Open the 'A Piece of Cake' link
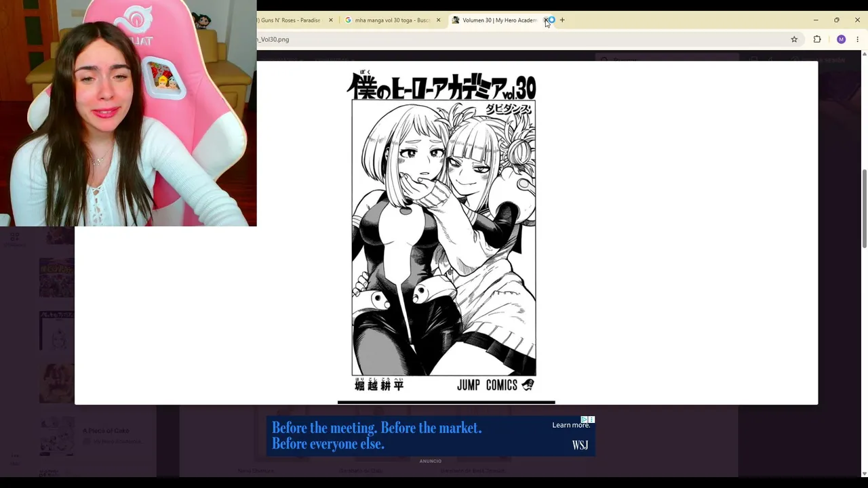The width and height of the screenshot is (868, 488). [106, 430]
